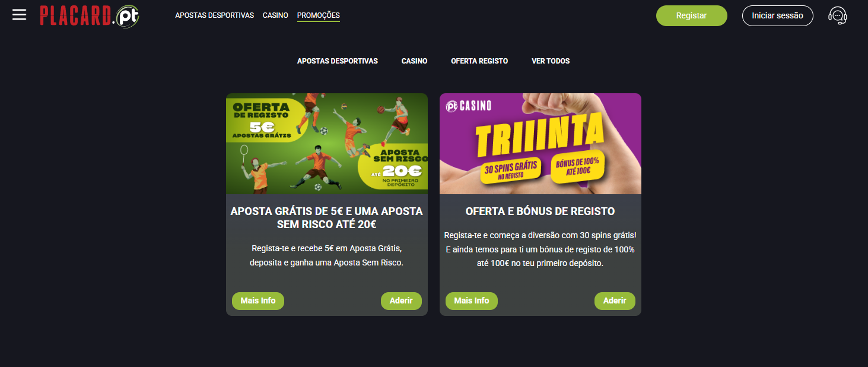868x367 pixels.
Task: Select the Ver Todos filter tab
Action: click(x=551, y=61)
